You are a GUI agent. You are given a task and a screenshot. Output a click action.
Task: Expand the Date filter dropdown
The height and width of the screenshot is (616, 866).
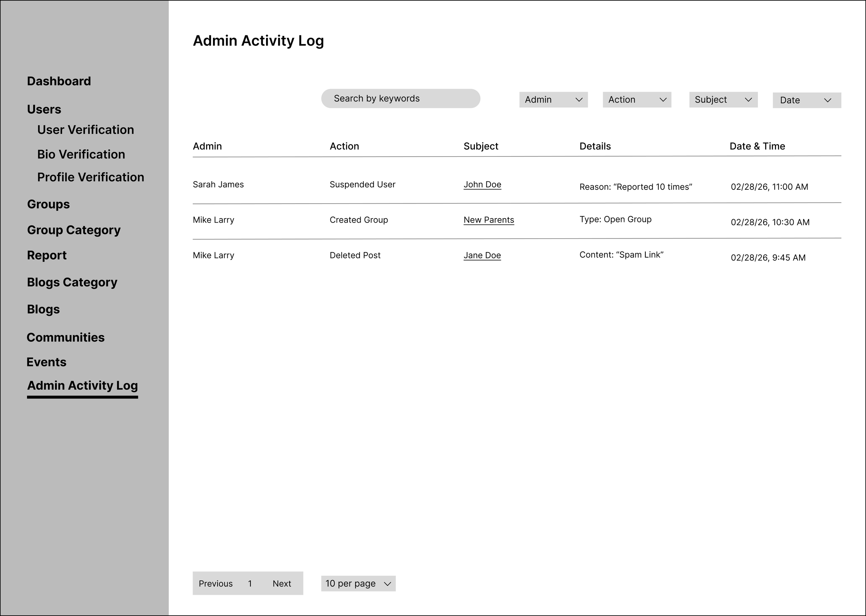807,100
